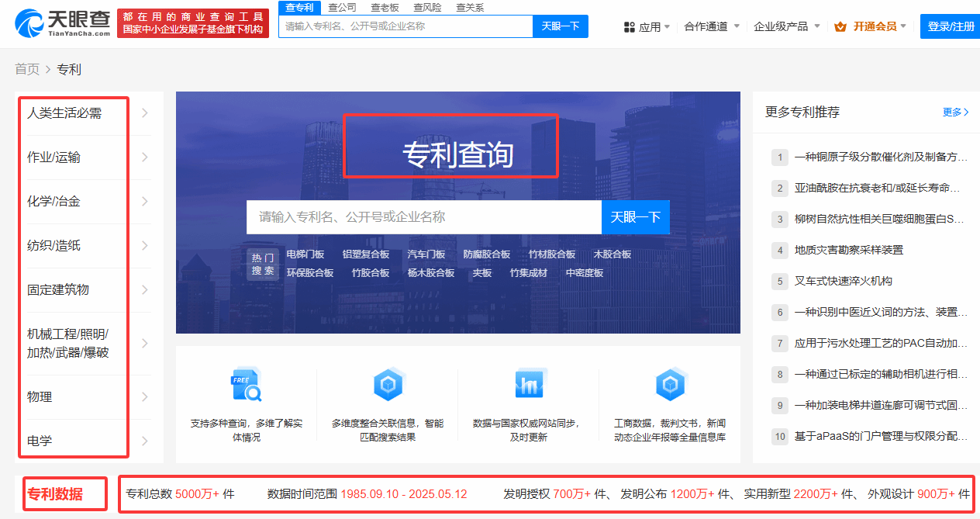Open patent 地质灾害勘察采样装置

[849, 251]
